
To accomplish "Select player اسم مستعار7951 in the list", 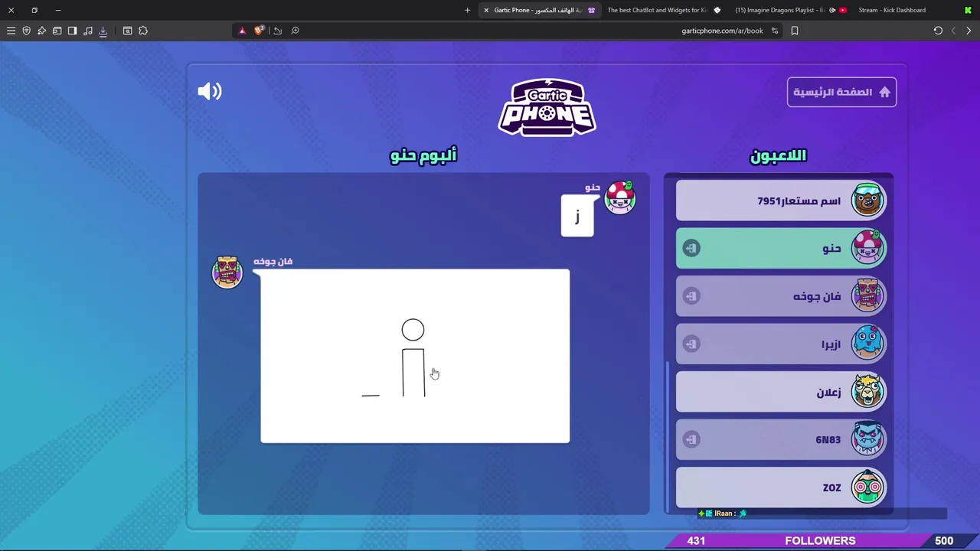I will click(781, 201).
